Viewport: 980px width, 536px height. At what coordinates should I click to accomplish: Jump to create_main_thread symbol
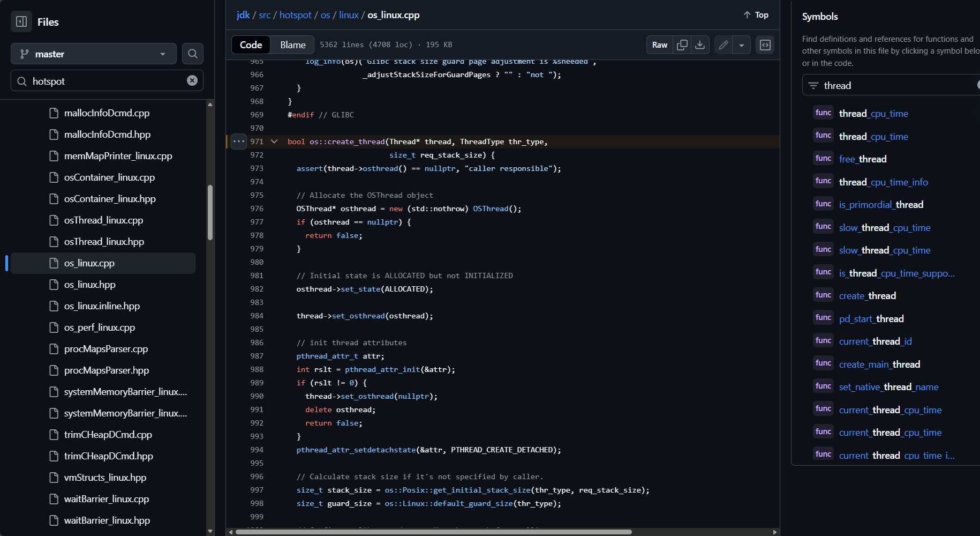click(879, 364)
